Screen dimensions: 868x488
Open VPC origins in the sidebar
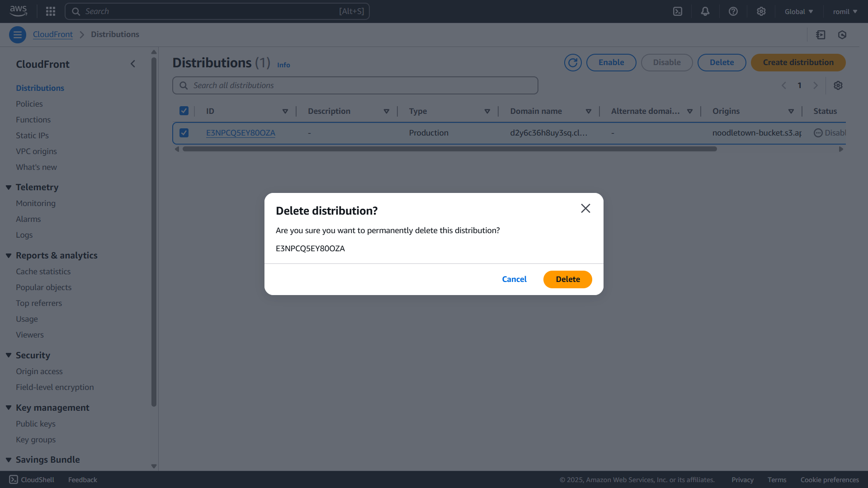(x=36, y=151)
